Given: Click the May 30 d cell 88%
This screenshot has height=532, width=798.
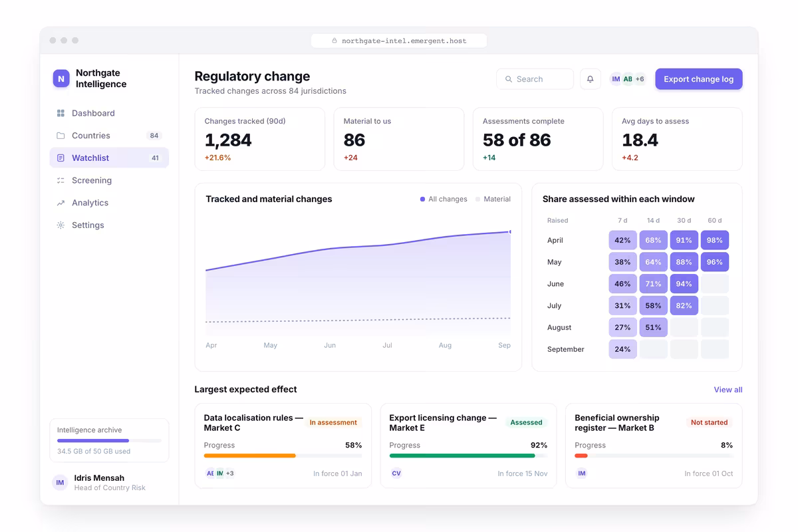Looking at the screenshot, I should (684, 262).
